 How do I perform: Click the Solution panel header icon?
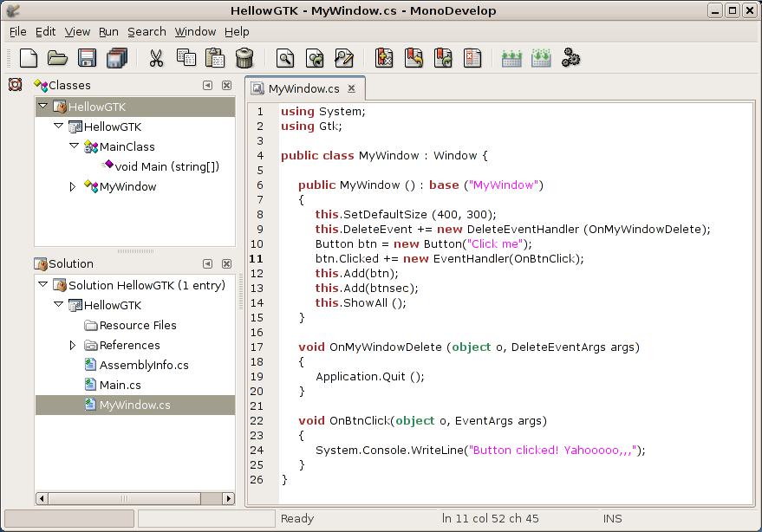coord(41,263)
